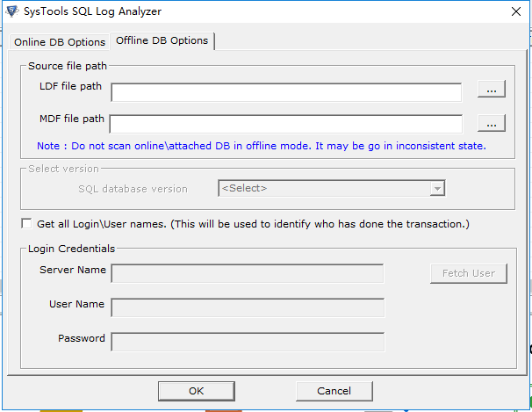Focus the MDF file path field

[x=285, y=124]
